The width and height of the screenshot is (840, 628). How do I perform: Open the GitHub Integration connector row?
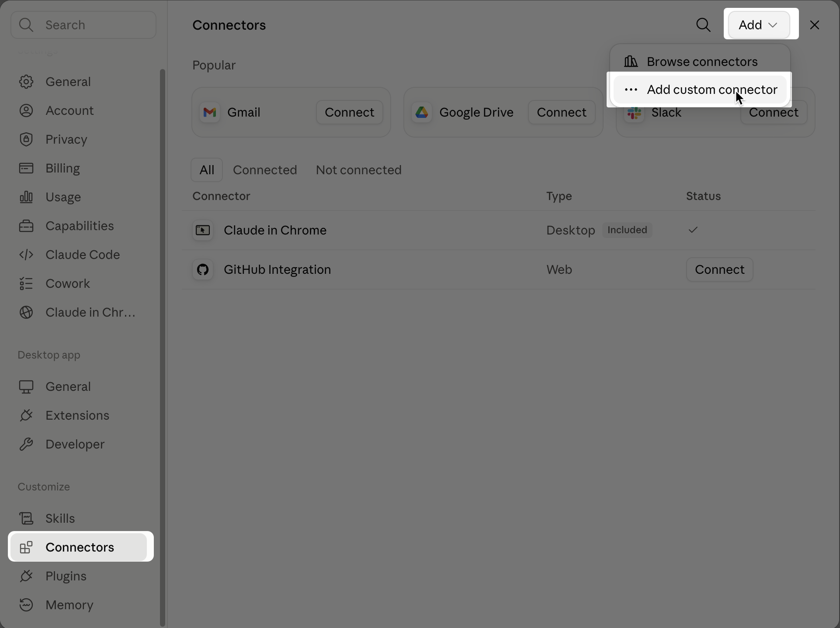point(498,269)
